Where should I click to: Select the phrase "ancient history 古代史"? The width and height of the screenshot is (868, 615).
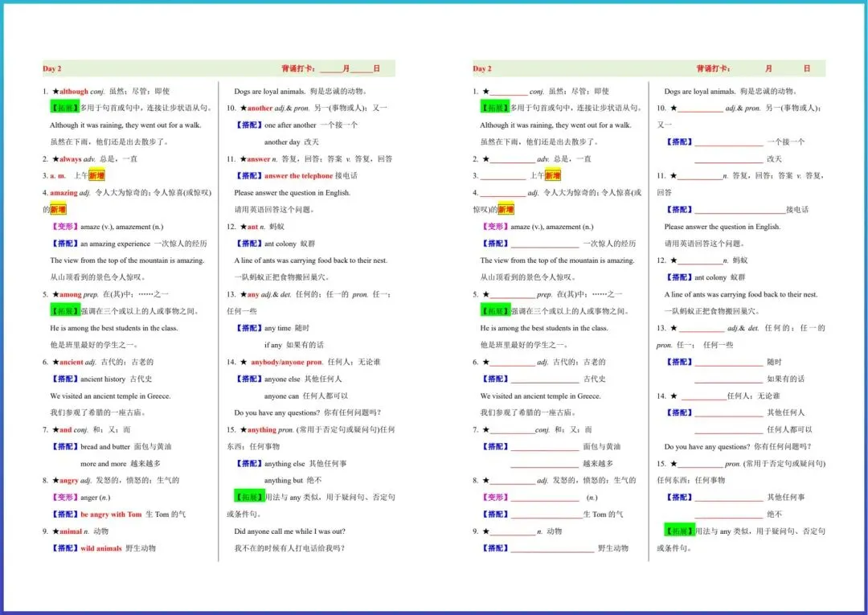117,379
